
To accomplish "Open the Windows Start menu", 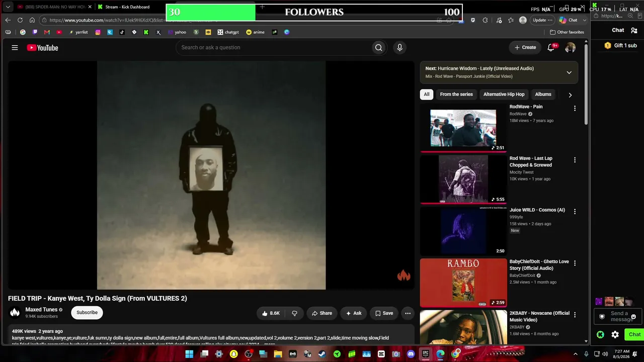I will [x=189, y=354].
